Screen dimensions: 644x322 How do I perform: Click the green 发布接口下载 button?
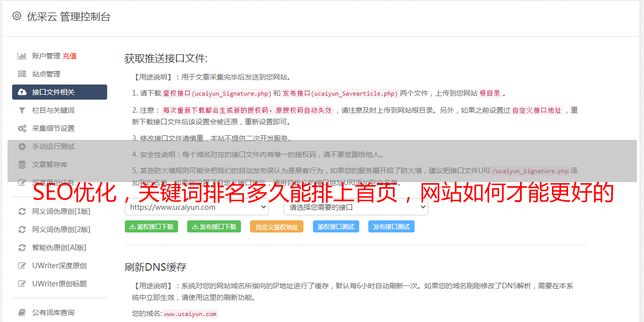pos(214,226)
